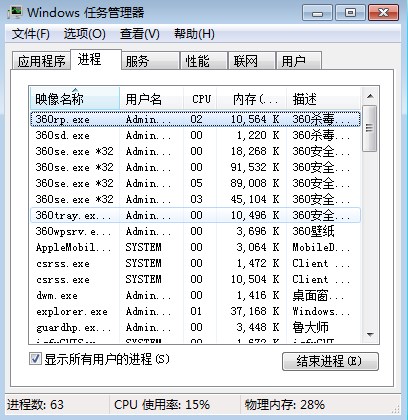The width and height of the screenshot is (408, 420).
Task: Sort processes by CPU column
Action: (x=200, y=99)
